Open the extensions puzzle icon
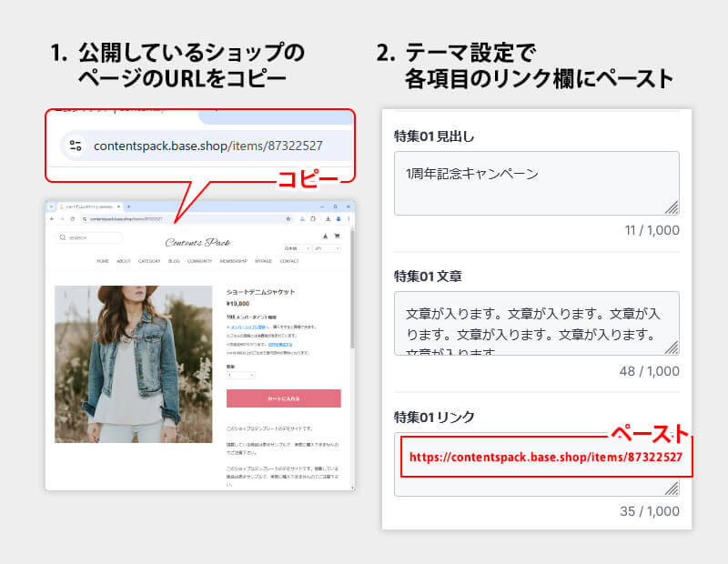 pyautogui.click(x=313, y=218)
